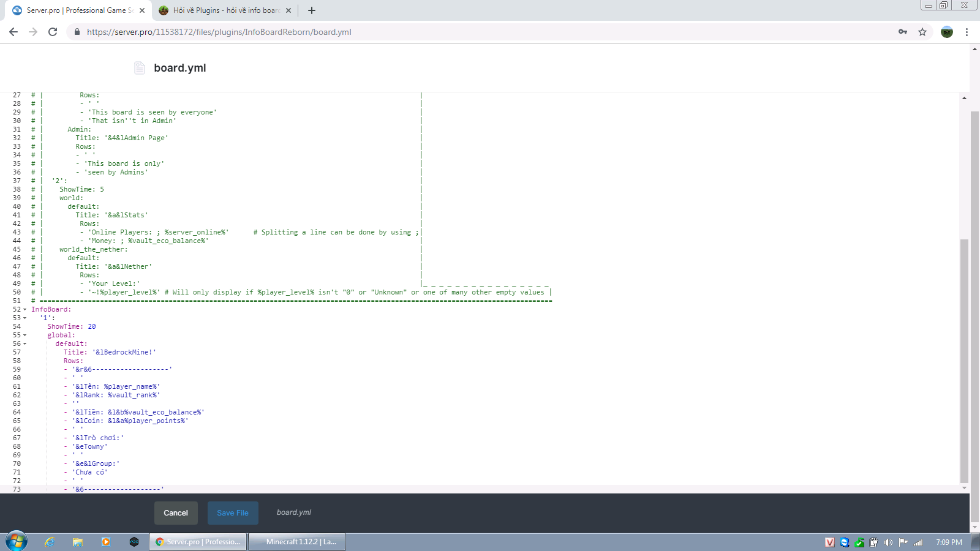980x551 pixels.
Task: Click the '&lCoin: &l&a%player_points%' row
Action: click(x=126, y=421)
